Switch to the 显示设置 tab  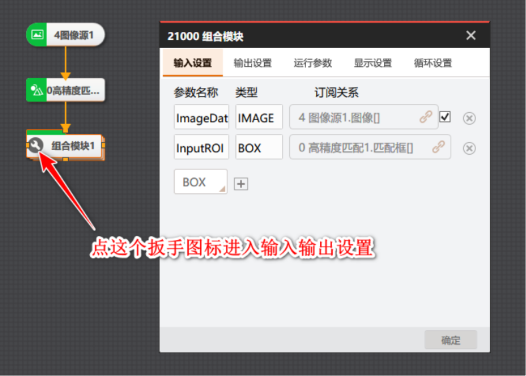coord(373,63)
